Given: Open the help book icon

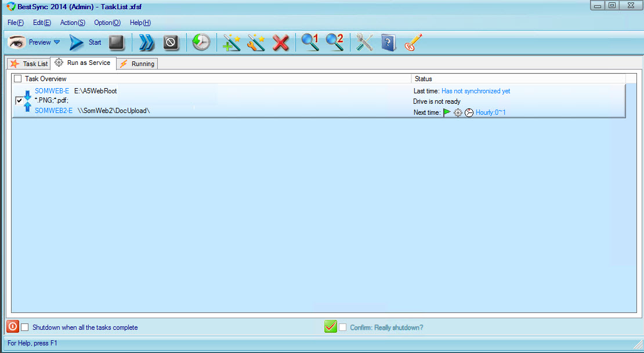Looking at the screenshot, I should (x=389, y=42).
